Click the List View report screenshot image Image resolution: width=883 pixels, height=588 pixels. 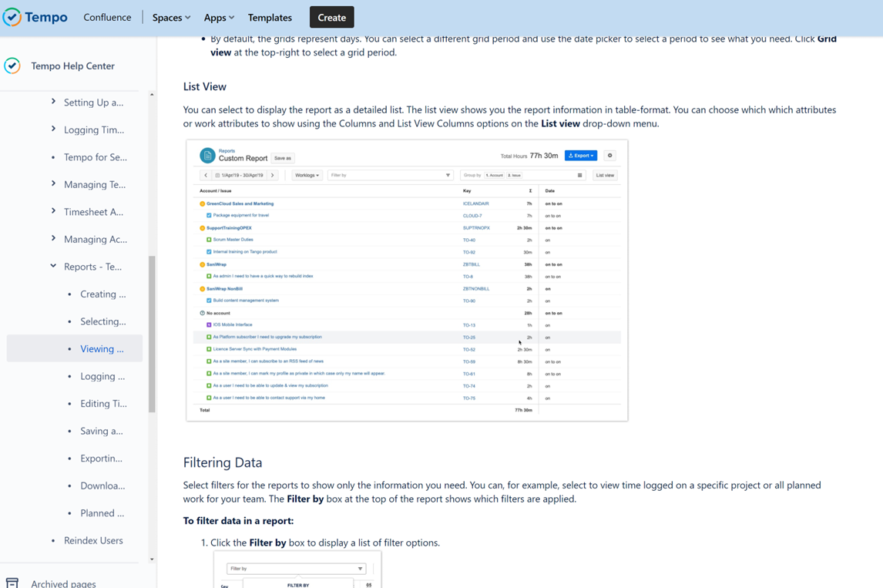[407, 281]
